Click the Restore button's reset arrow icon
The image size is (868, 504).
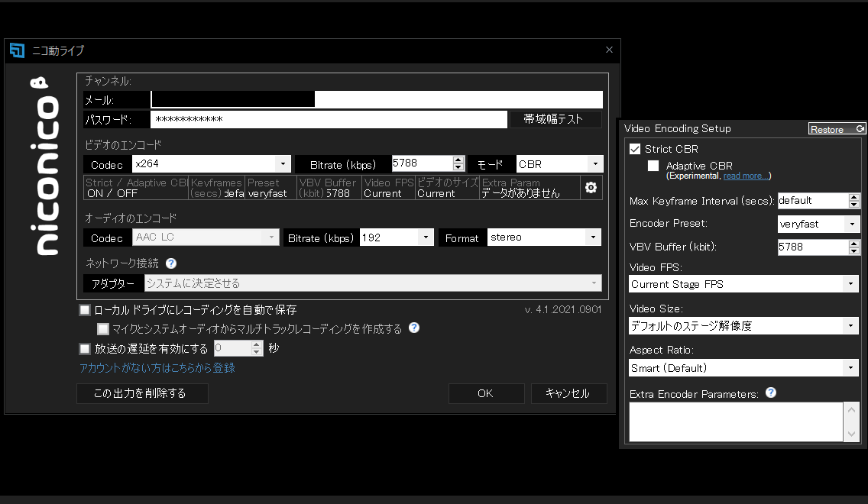click(860, 129)
